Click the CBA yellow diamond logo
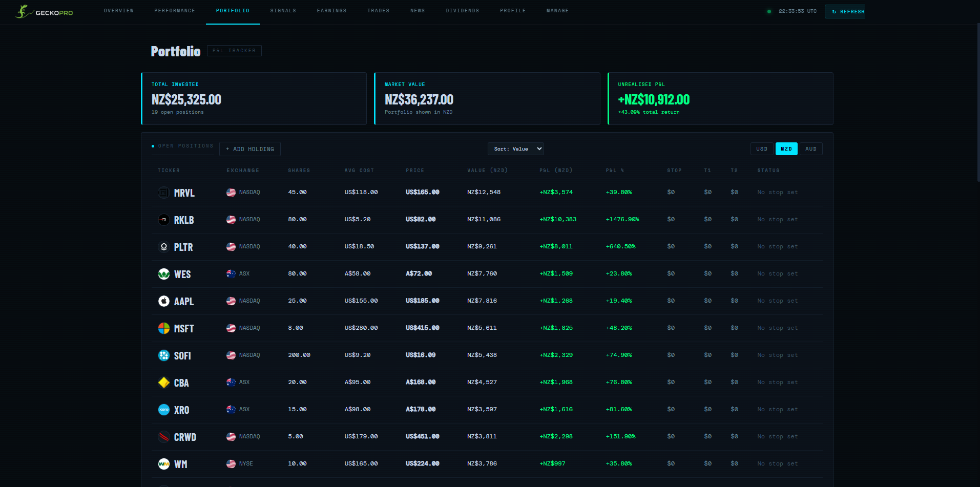 pyautogui.click(x=164, y=383)
